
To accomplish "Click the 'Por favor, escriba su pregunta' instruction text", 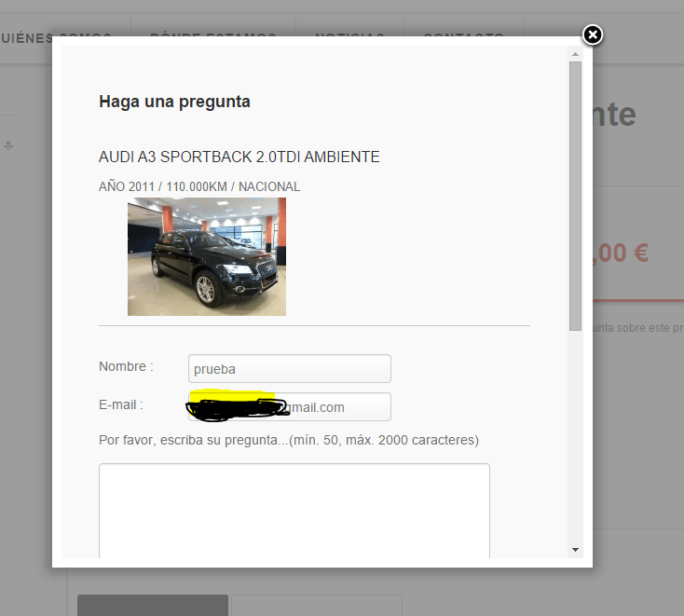I will point(289,440).
